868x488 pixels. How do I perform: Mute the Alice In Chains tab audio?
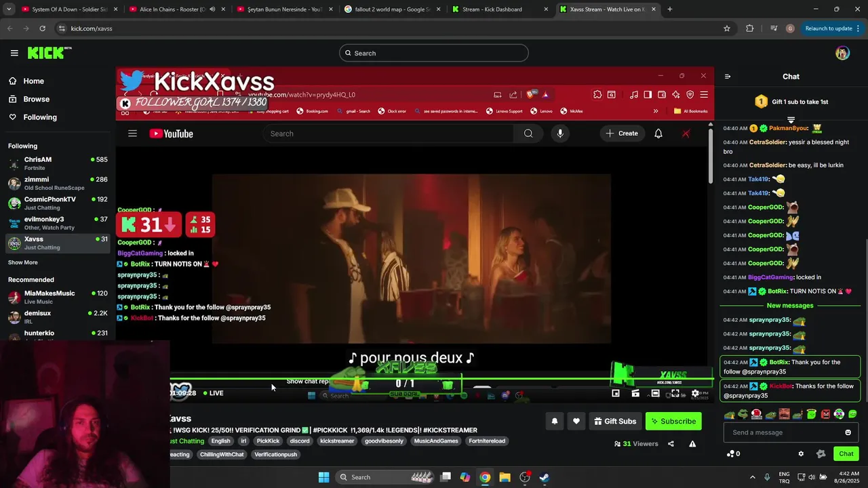[212, 9]
